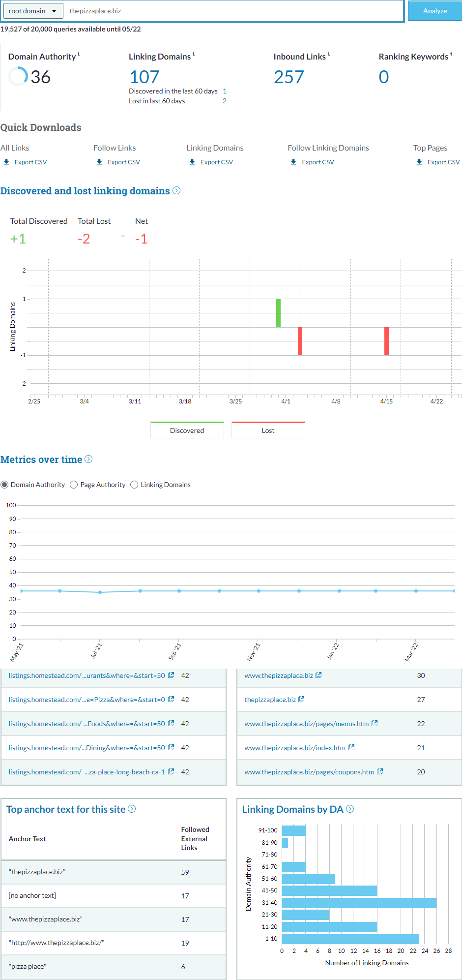Expand Discovered and lost linking domains arrow
Screen dimensions: 462x980
click(176, 190)
